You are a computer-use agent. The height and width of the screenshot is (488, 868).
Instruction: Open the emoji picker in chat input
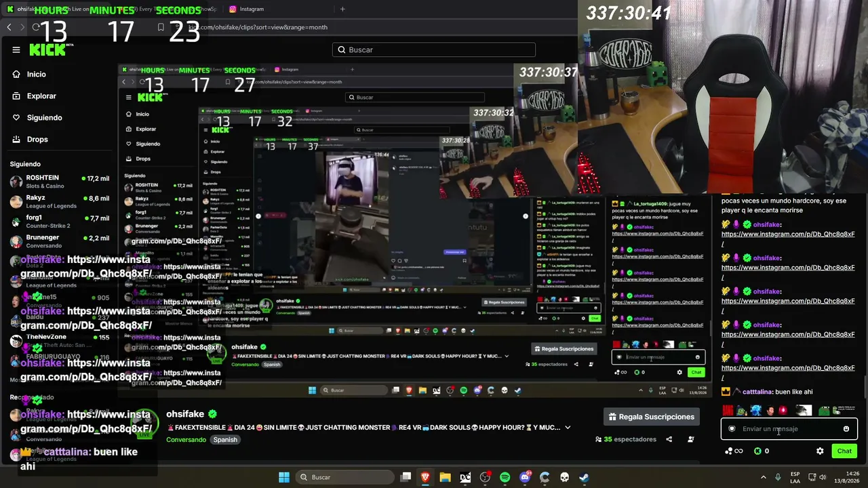pos(846,428)
